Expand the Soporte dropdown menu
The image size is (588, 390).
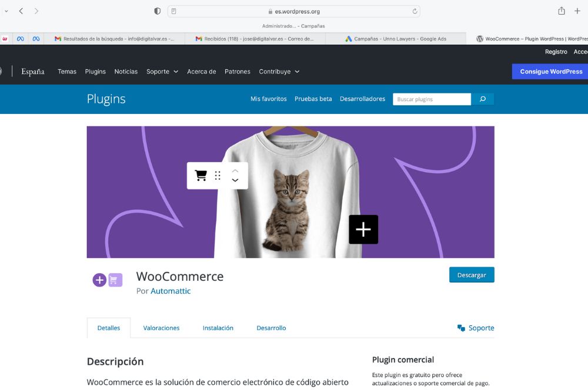pyautogui.click(x=162, y=71)
